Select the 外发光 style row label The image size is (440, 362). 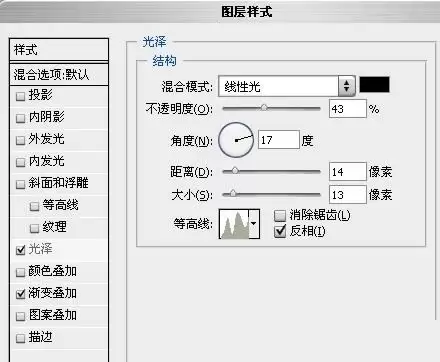point(46,139)
